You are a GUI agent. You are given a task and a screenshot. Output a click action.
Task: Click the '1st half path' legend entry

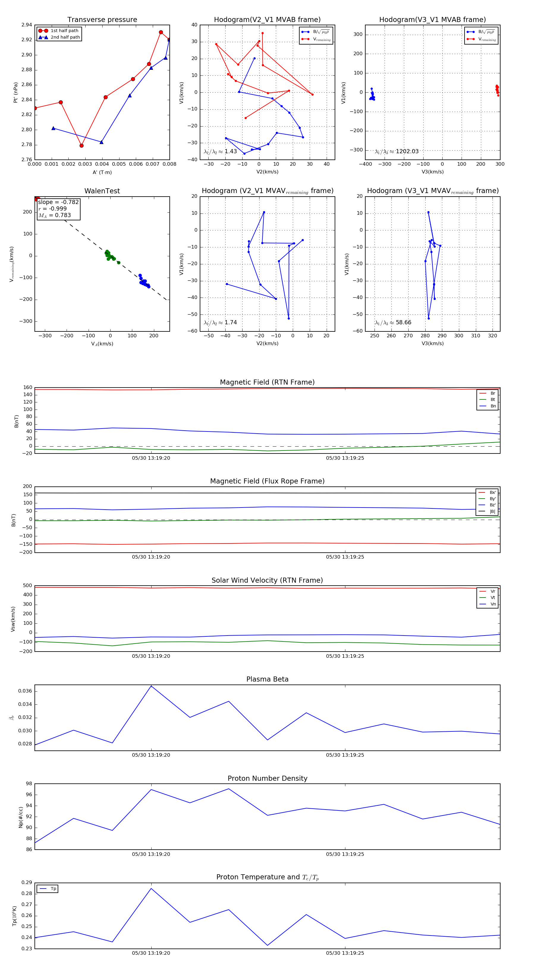tap(59, 31)
